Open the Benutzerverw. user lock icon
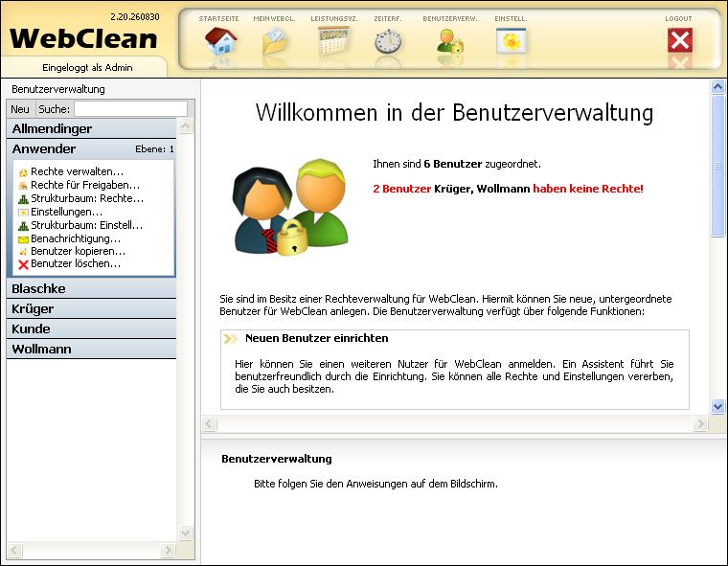 [x=450, y=41]
